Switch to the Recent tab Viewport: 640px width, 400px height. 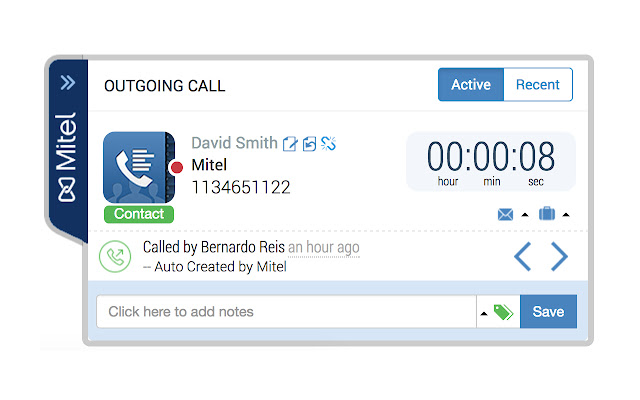[x=538, y=84]
